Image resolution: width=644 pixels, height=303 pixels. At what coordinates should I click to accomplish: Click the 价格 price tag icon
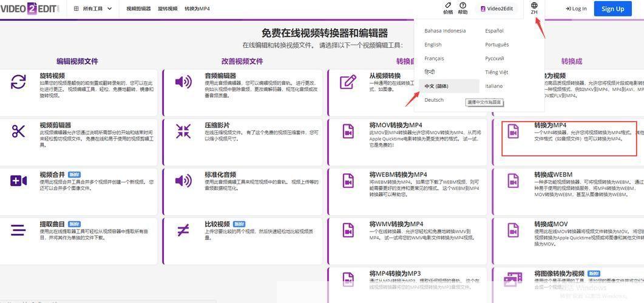pyautogui.click(x=448, y=5)
